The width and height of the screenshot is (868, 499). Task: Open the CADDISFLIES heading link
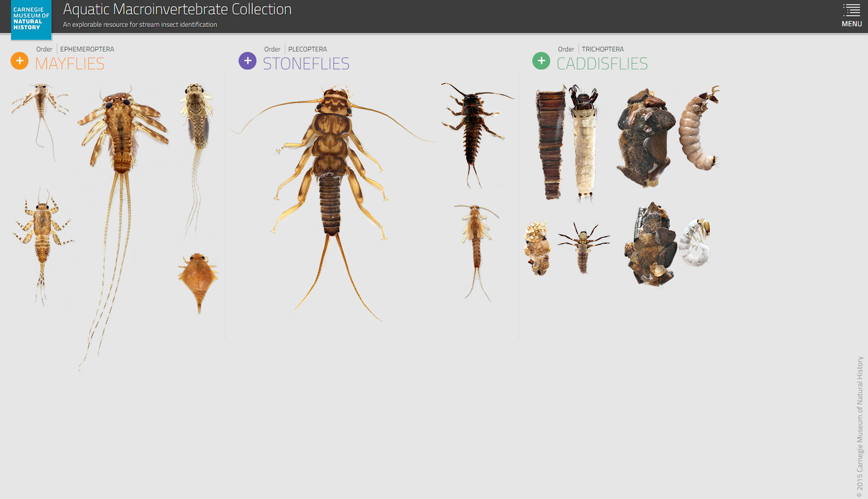coord(602,64)
